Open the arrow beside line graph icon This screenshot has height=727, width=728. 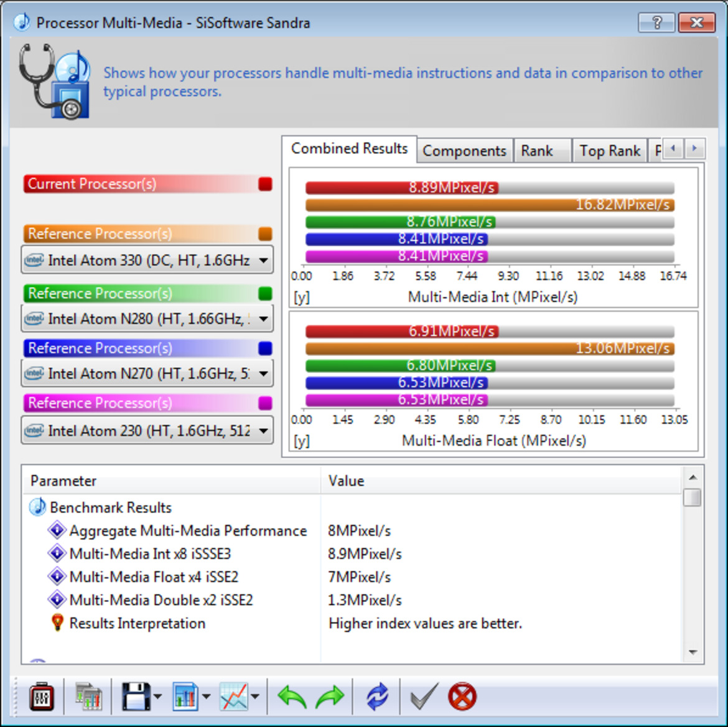(x=255, y=697)
